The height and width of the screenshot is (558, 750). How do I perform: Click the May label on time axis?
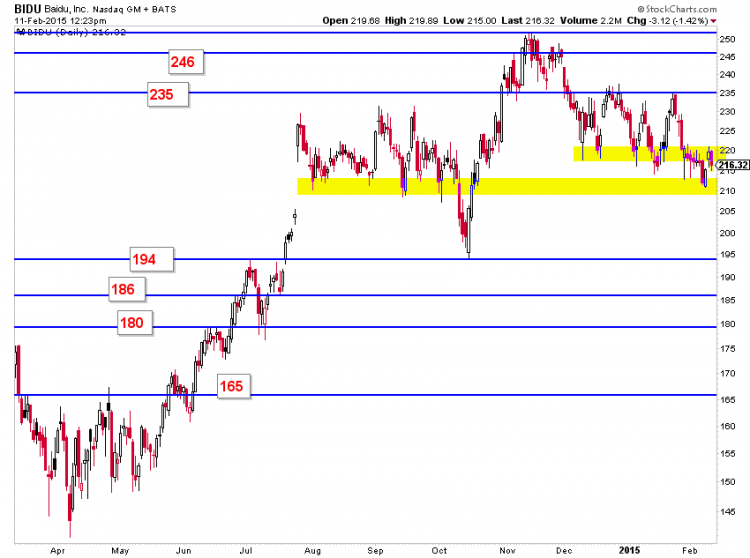(120, 551)
